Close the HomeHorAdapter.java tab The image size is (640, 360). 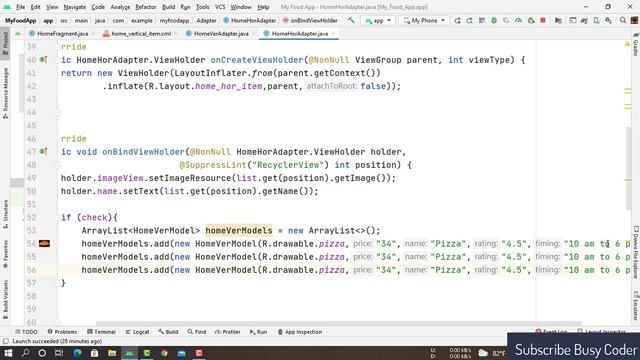pyautogui.click(x=333, y=33)
